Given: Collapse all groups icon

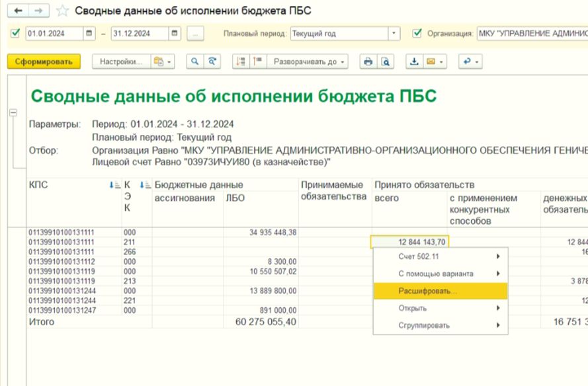Looking at the screenshot, I should pyautogui.click(x=241, y=61).
